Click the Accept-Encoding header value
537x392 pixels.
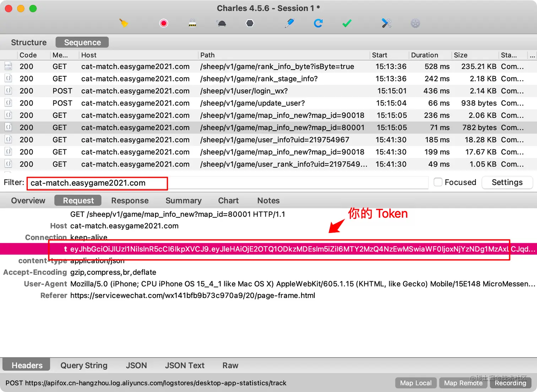click(x=113, y=272)
